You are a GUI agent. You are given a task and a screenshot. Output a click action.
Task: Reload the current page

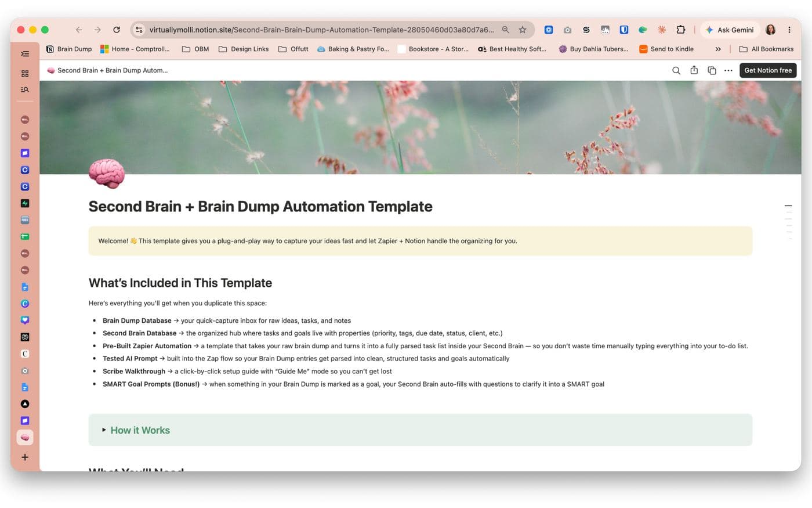[117, 30]
